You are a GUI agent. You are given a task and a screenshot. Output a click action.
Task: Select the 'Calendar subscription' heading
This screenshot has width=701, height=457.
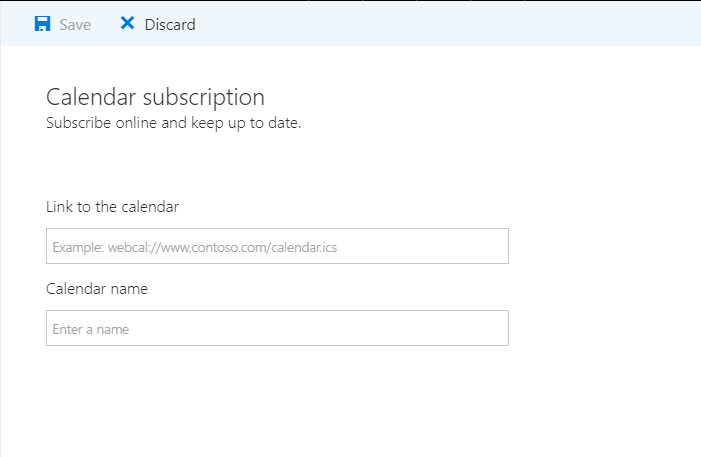pyautogui.click(x=155, y=97)
